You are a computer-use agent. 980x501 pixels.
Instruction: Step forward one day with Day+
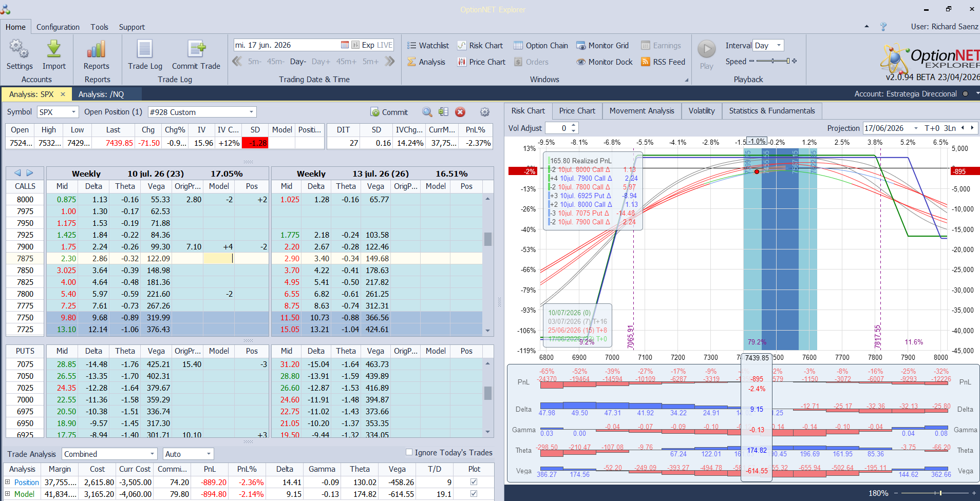point(321,62)
